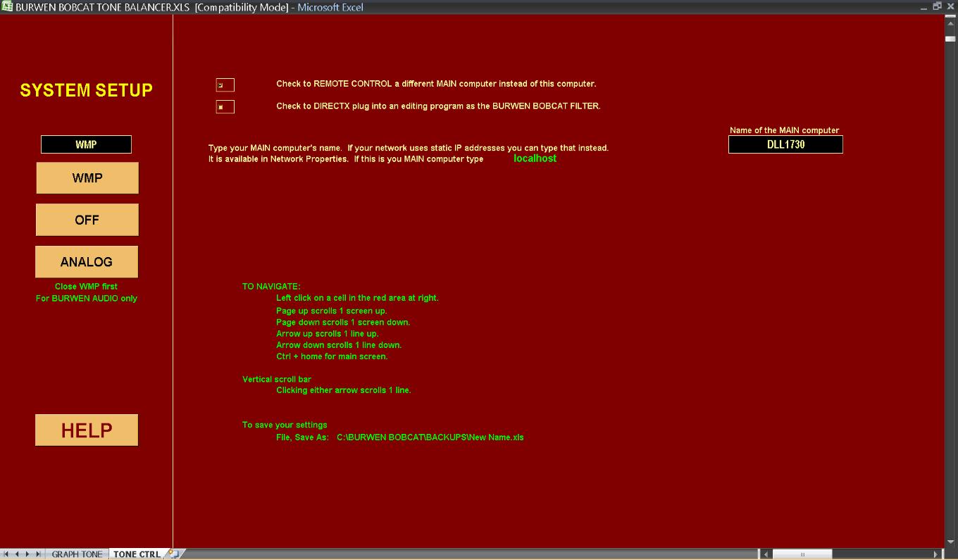
Task: Click the 'Close WMP first' note
Action: coord(86,287)
